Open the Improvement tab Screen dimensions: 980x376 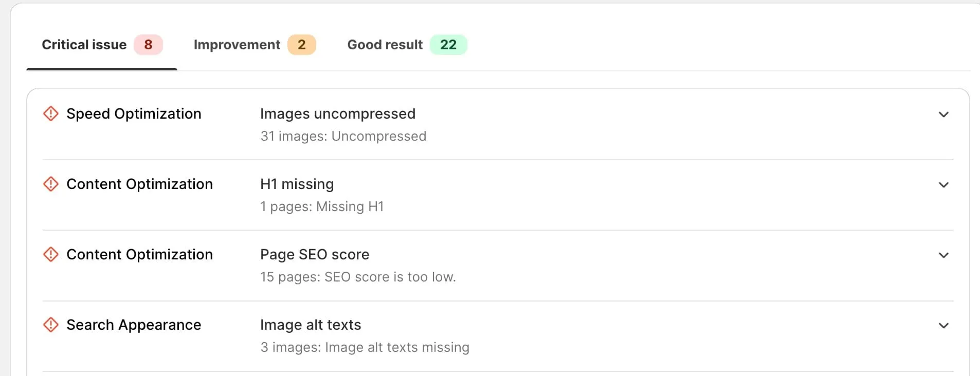coord(237,45)
